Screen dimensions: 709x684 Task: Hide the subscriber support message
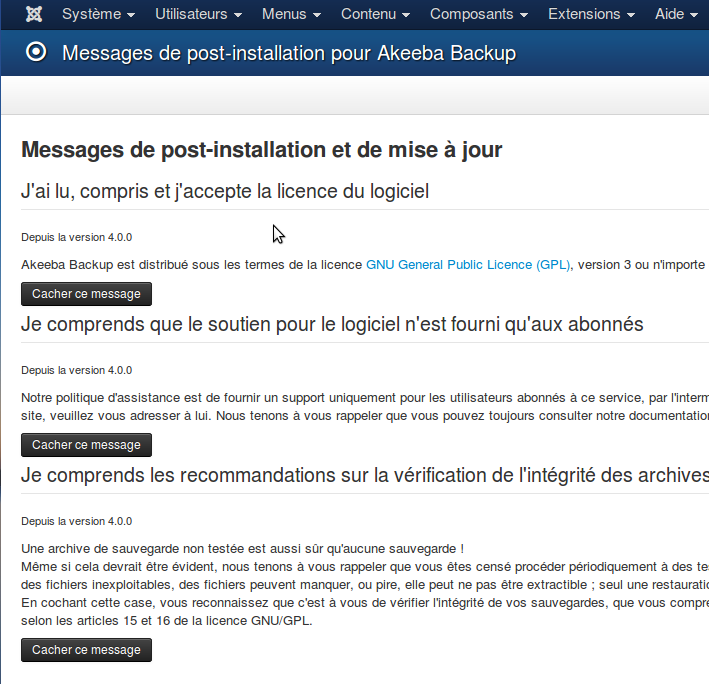[x=87, y=445]
